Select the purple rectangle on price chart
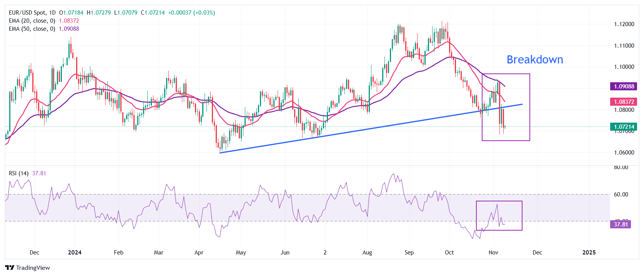Image resolution: width=644 pixels, height=276 pixels. [x=530, y=108]
